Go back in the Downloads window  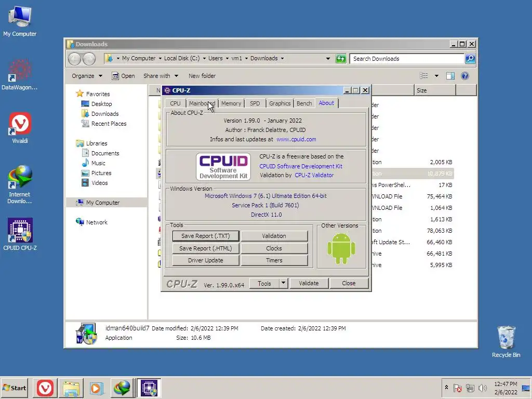pyautogui.click(x=75, y=59)
